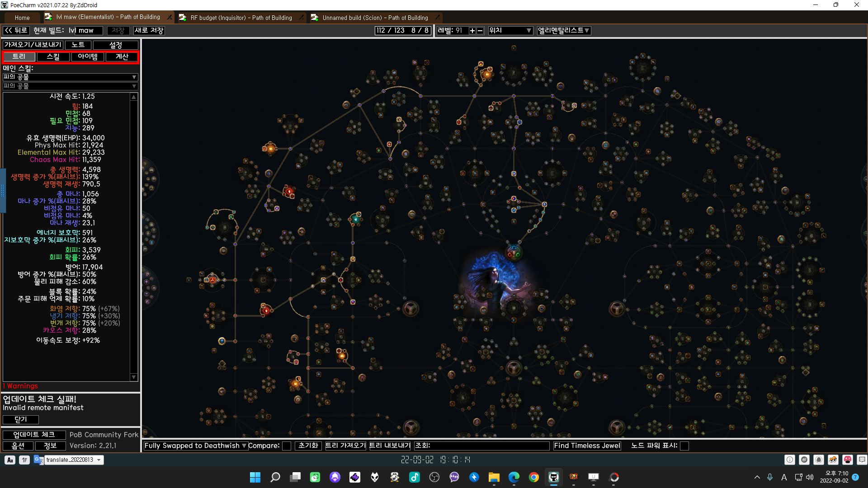Screen dimensions: 868x488
Task: Click the info circle icon at bottom right
Action: (789, 460)
